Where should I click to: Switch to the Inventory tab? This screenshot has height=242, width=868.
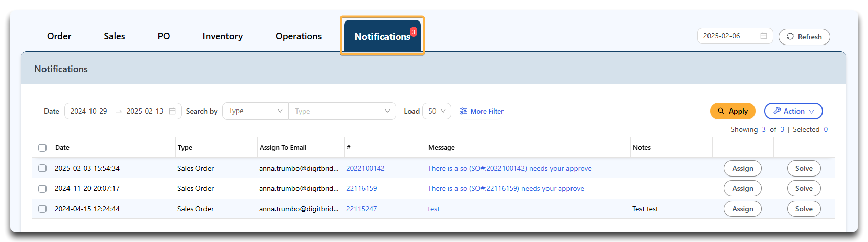click(x=223, y=36)
